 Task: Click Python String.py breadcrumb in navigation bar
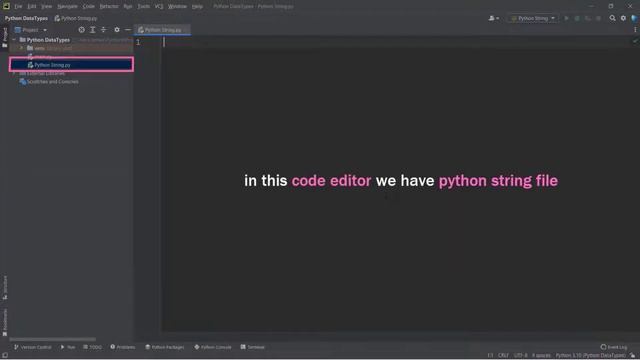76,18
